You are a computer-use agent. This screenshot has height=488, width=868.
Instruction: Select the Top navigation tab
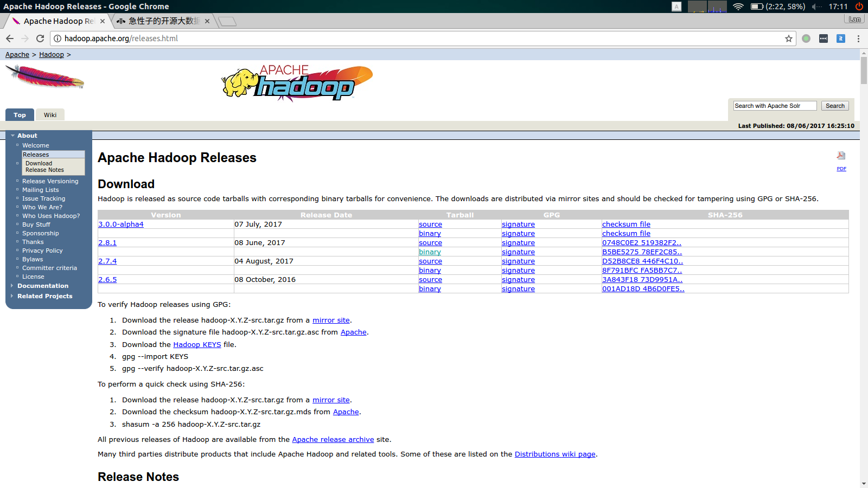20,115
